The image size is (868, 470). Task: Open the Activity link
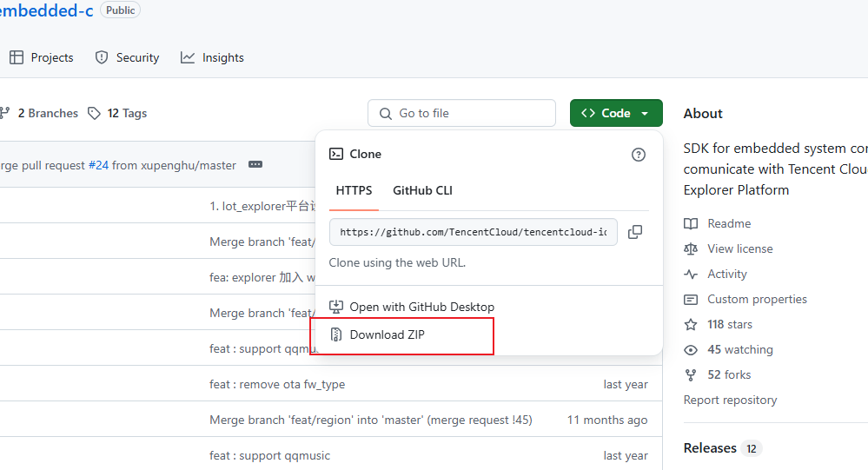[x=727, y=274]
